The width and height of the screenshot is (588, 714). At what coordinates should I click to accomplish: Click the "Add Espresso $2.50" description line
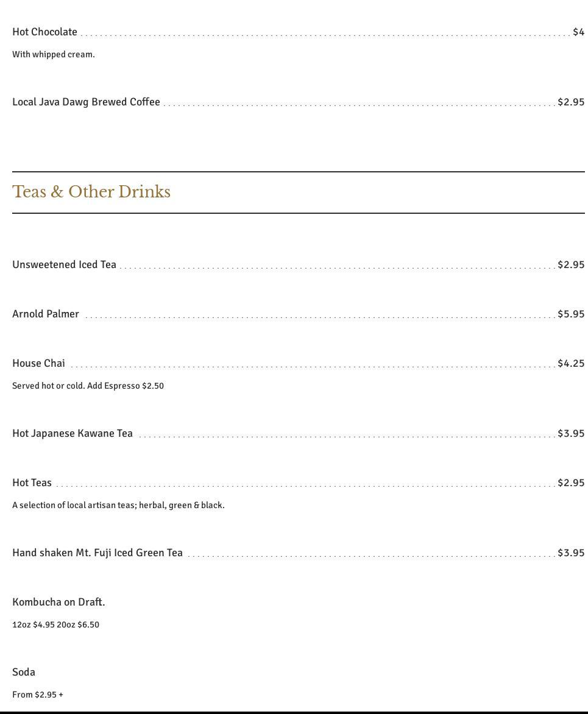pyautogui.click(x=88, y=386)
